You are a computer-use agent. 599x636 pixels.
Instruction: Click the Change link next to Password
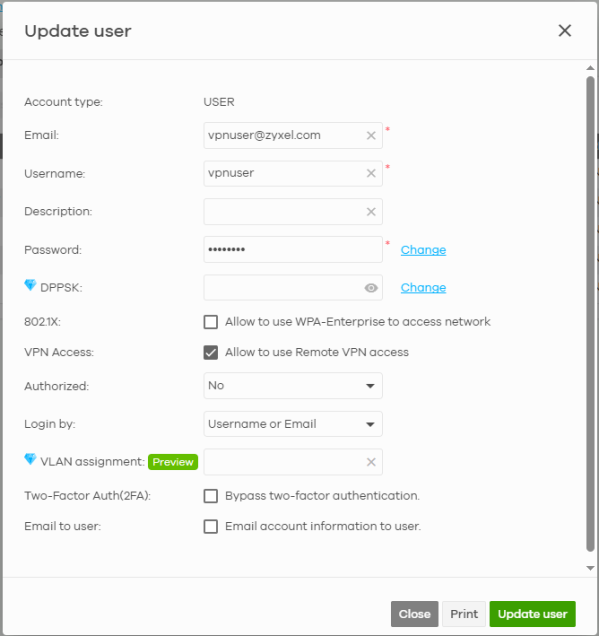423,250
